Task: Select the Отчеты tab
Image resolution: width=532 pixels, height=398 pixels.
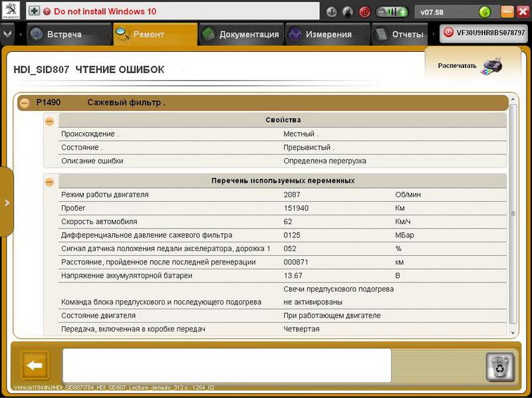Action: tap(399, 35)
